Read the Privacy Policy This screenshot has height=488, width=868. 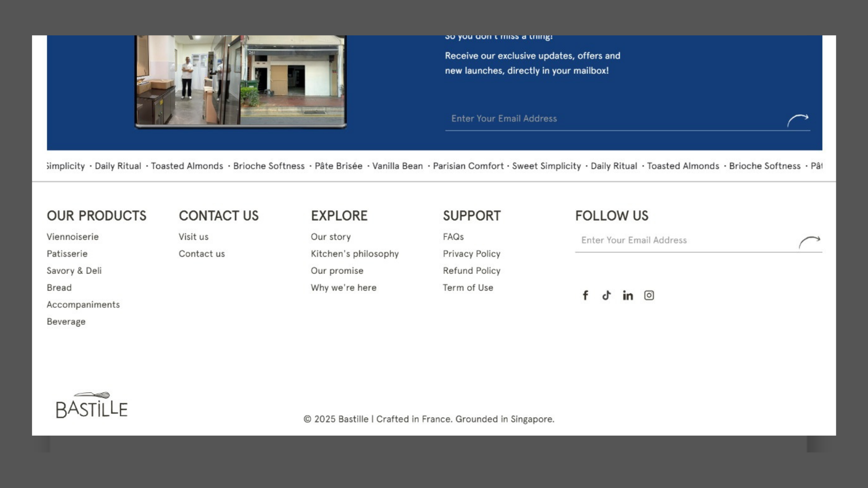[472, 254]
